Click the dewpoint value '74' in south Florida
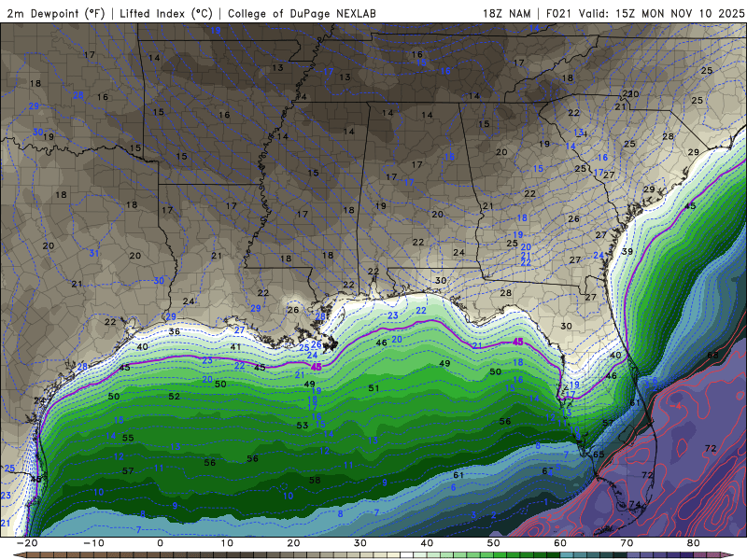The height and width of the screenshot is (560, 747). pos(635,504)
